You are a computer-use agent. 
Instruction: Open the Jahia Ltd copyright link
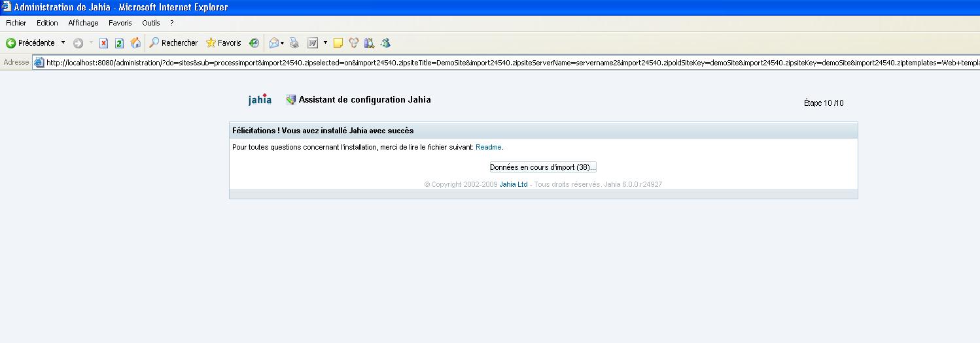tap(514, 184)
